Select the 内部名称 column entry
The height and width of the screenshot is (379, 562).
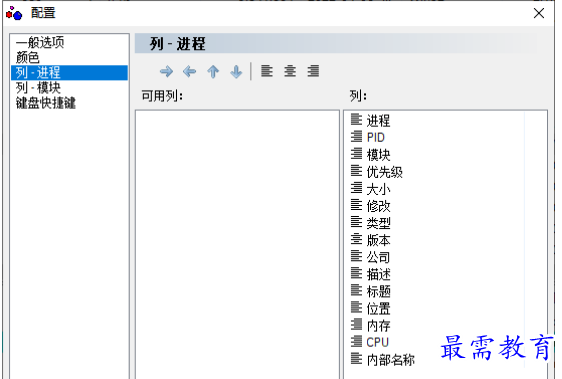pos(390,360)
